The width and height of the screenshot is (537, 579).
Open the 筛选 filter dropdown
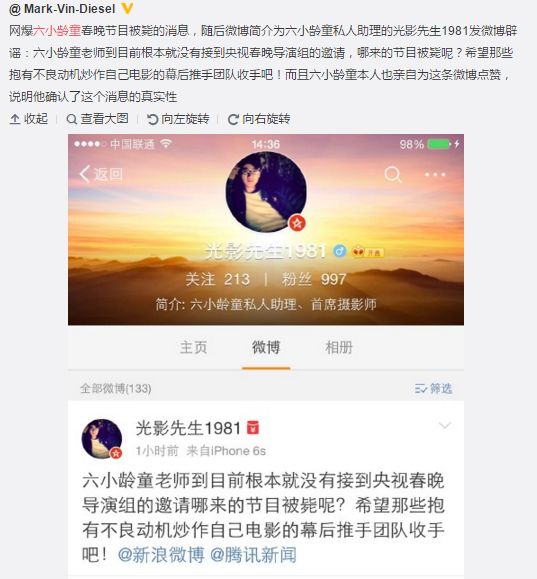click(x=433, y=388)
